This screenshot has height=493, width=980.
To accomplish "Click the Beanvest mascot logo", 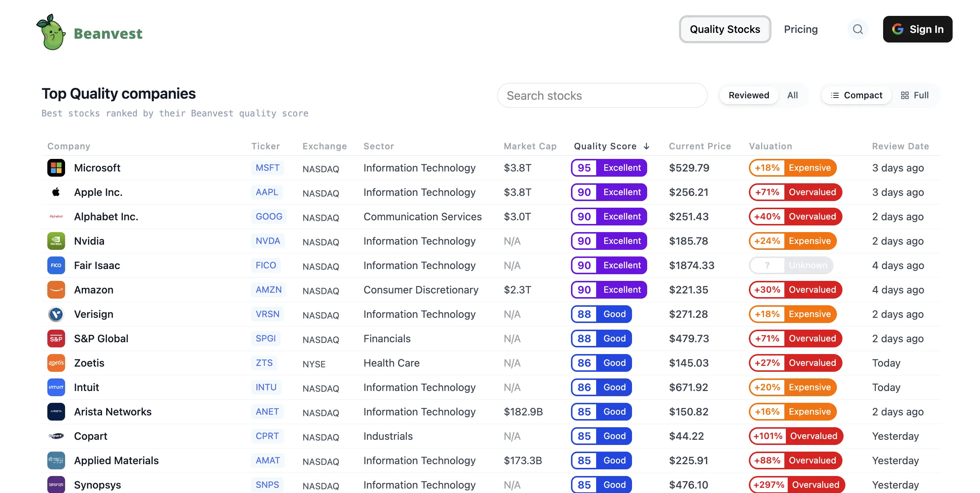I will pyautogui.click(x=51, y=32).
